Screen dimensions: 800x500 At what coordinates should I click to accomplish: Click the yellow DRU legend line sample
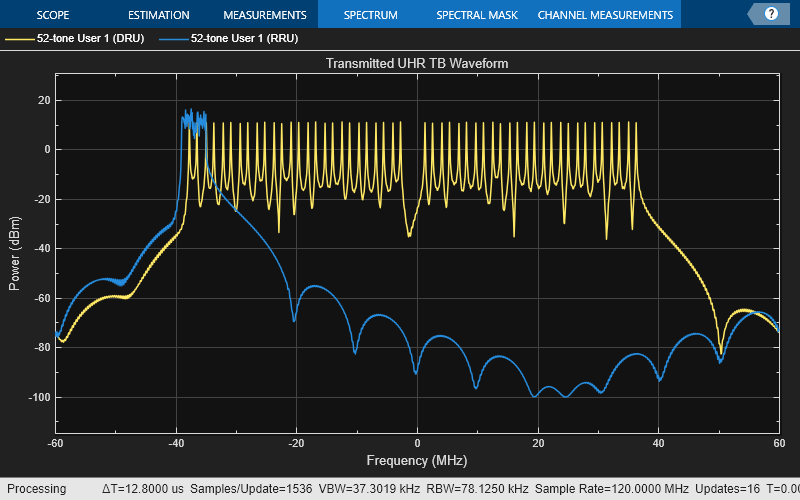(20, 38)
